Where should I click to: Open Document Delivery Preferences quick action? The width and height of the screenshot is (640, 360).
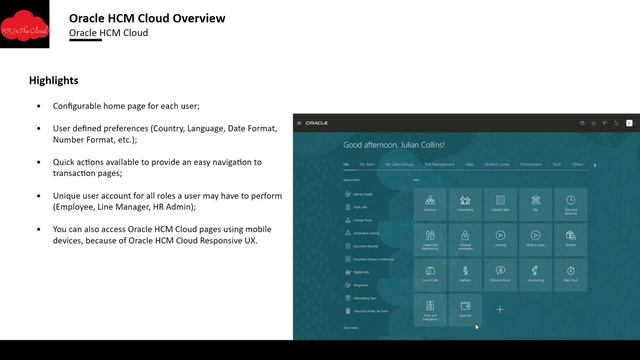[370, 259]
